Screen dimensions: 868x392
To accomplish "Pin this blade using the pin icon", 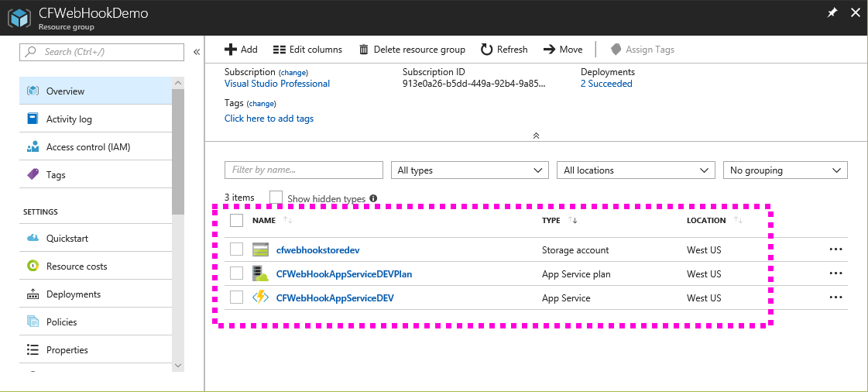I will coord(832,12).
